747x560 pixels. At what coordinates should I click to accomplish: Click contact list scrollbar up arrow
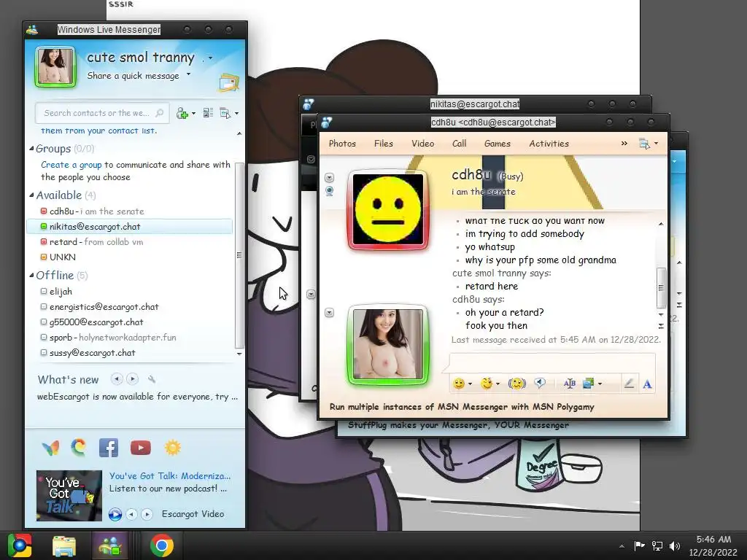coord(239,133)
